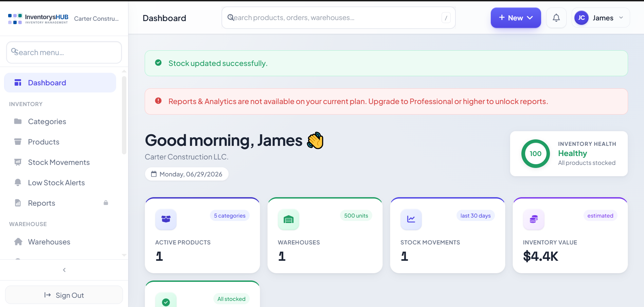Open Dashboard in the sidebar
This screenshot has height=307, width=644.
60,83
